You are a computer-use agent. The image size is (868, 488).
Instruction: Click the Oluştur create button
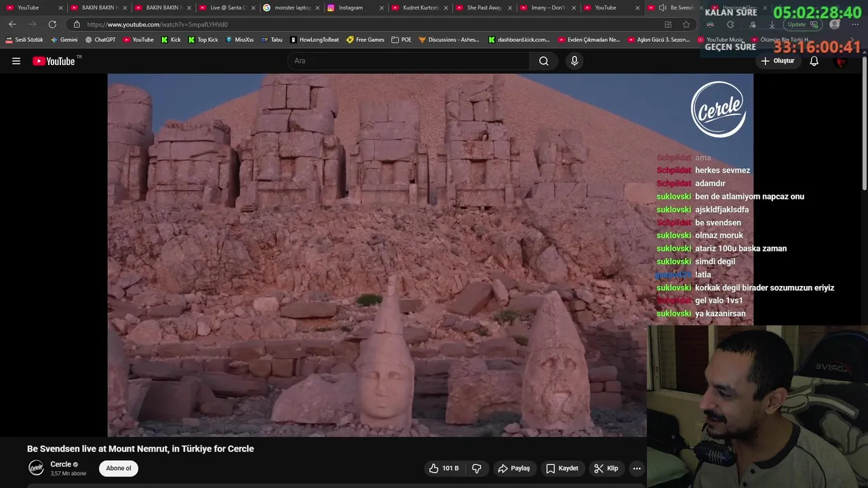777,61
